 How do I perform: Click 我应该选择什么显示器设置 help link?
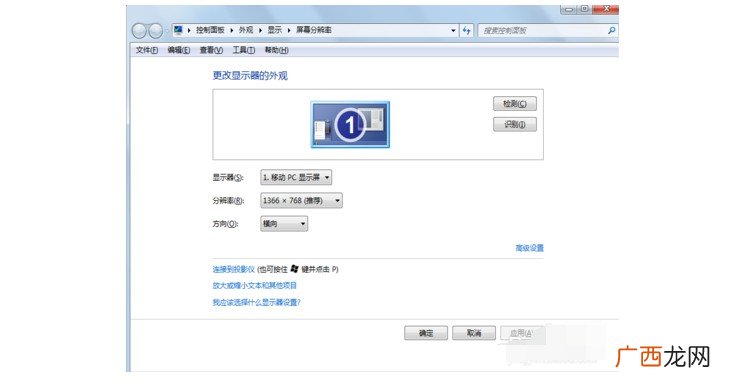click(x=257, y=302)
